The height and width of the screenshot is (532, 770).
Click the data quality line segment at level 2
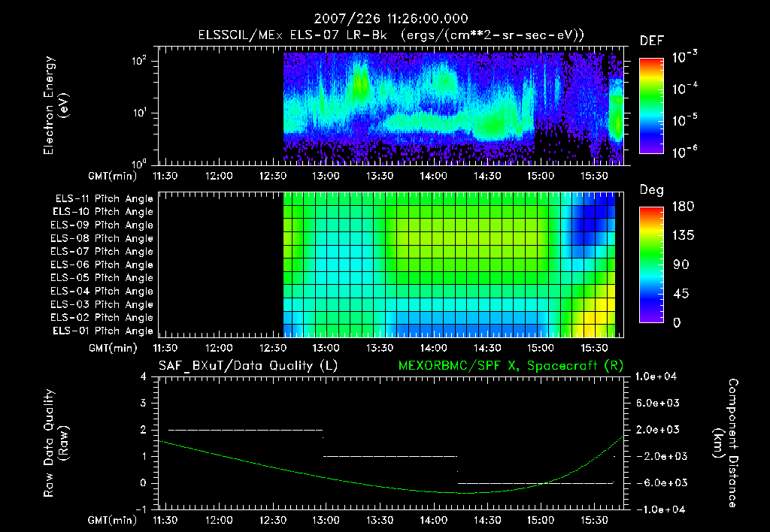pos(246,430)
